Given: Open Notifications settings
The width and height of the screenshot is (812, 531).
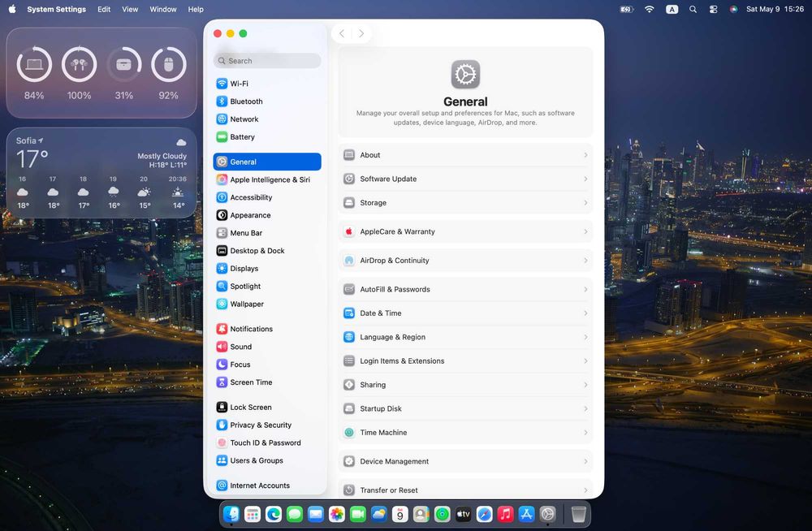Looking at the screenshot, I should (266, 329).
